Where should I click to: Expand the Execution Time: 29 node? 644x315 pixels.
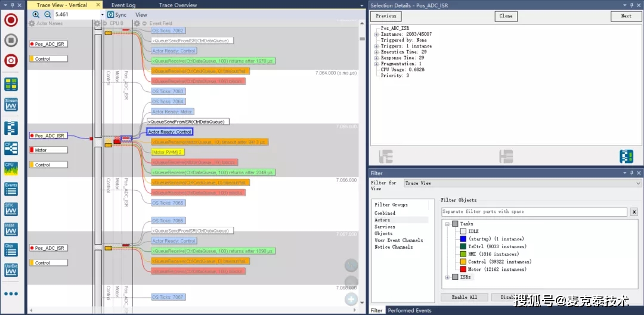[x=376, y=52]
